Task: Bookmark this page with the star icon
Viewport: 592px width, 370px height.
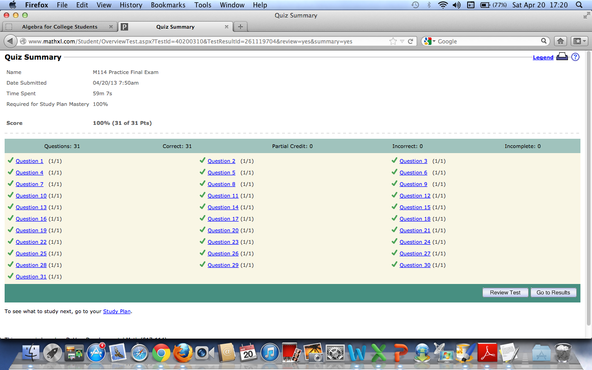Action: pos(393,41)
